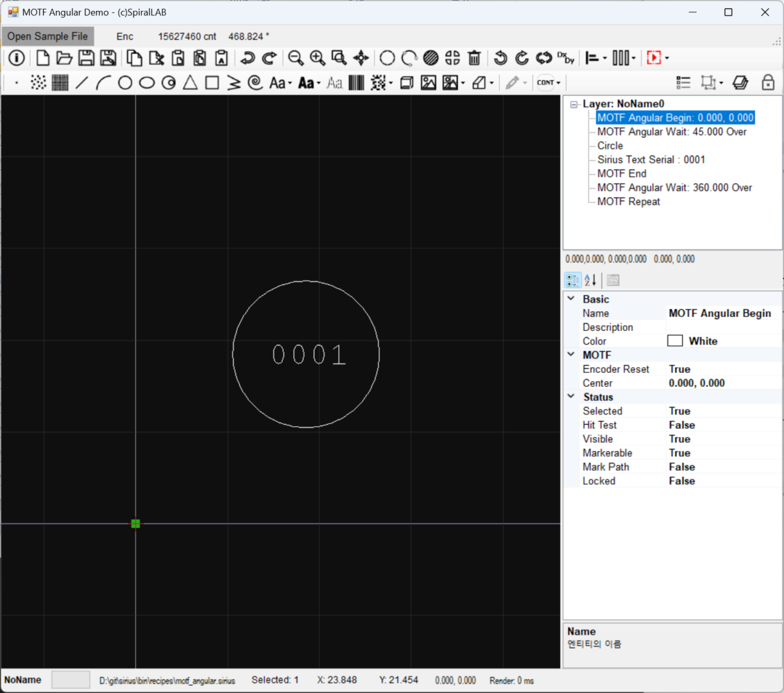Viewport: 784px width, 693px height.
Task: Select Sirius Text Serial : 0001 entry
Action: pos(651,160)
